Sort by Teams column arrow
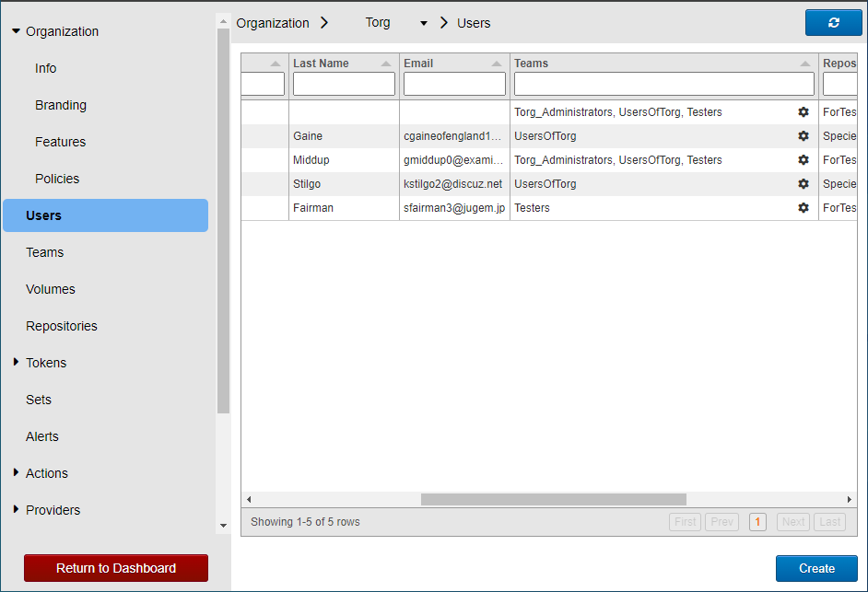The width and height of the screenshot is (868, 592). tap(805, 64)
